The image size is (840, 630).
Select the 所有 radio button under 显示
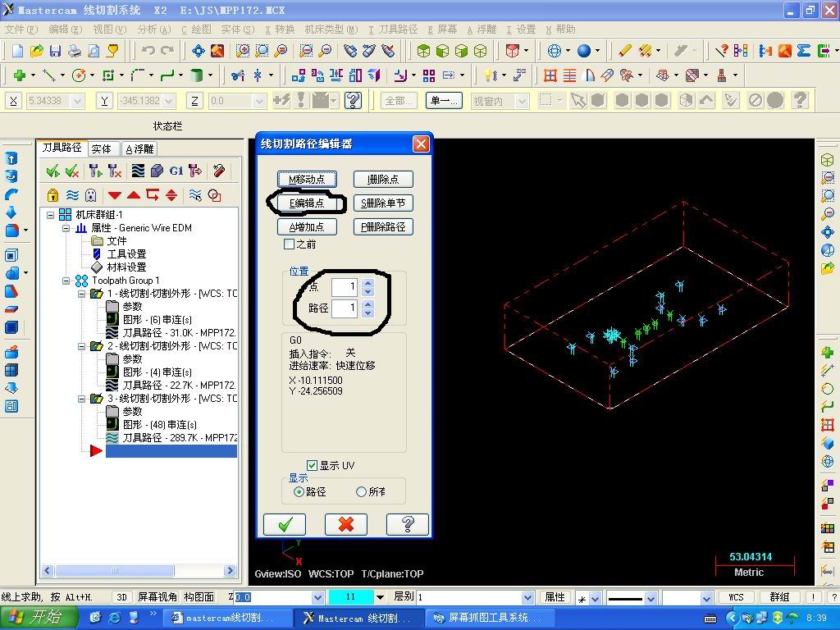point(361,492)
